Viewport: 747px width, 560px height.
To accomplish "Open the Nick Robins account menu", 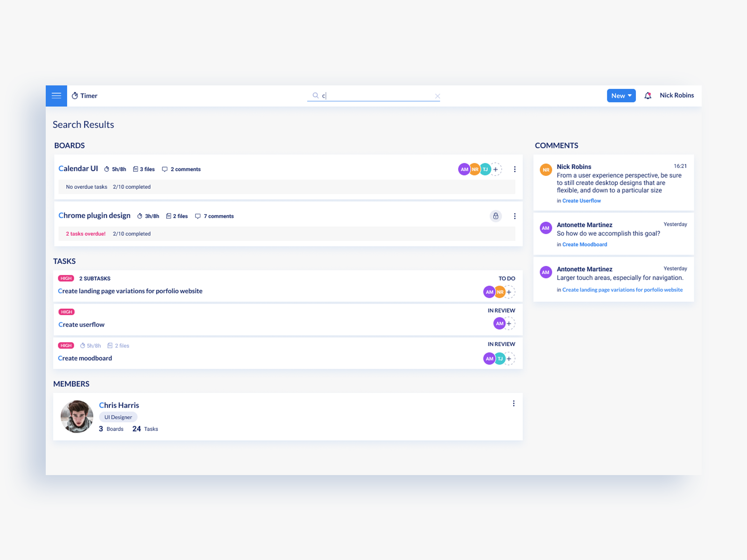I will click(x=677, y=95).
